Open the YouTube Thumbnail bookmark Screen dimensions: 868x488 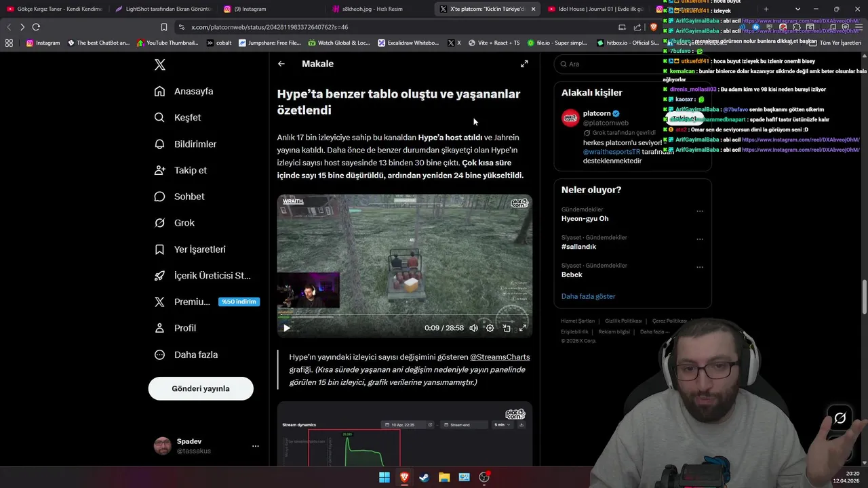pyautogui.click(x=167, y=43)
